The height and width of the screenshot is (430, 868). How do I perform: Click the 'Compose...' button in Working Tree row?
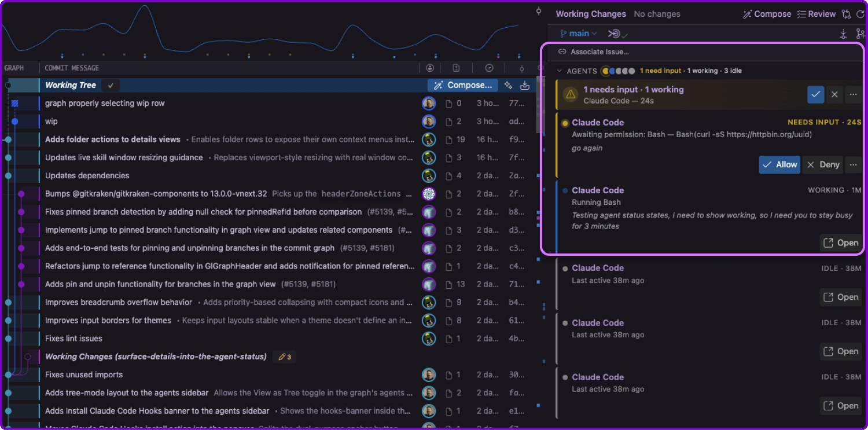pos(463,85)
